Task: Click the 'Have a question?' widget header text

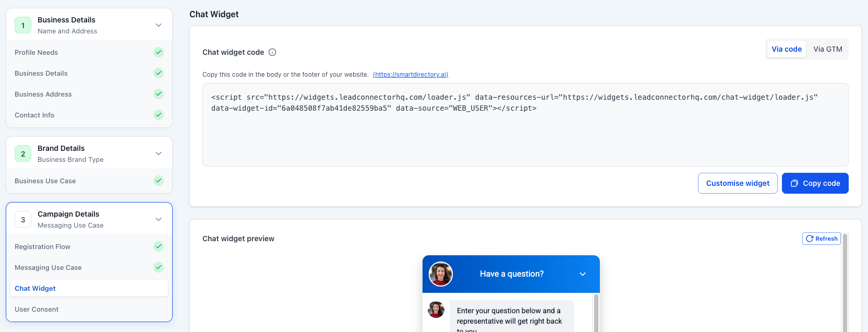Action: (x=512, y=274)
